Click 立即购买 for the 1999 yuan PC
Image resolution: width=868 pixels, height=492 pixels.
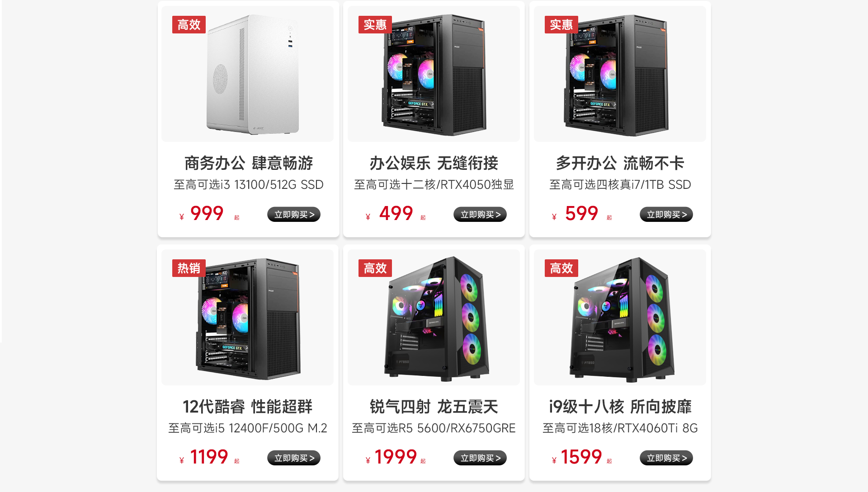(x=480, y=458)
